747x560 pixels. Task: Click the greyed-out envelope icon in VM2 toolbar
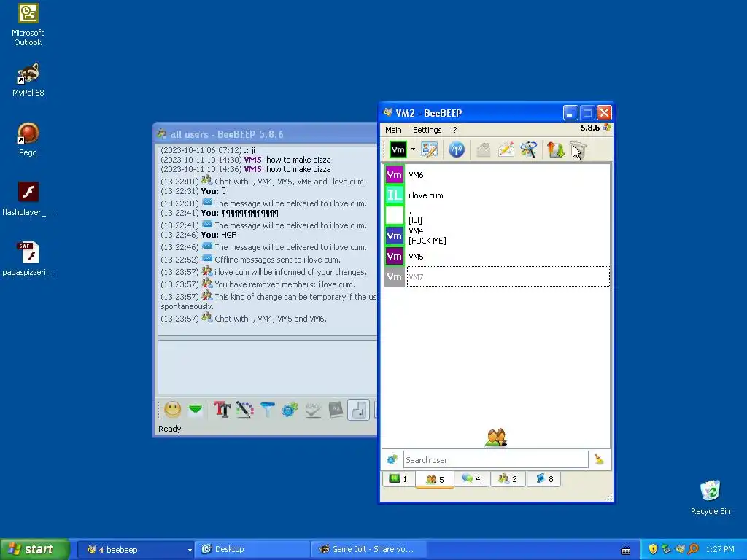click(483, 150)
